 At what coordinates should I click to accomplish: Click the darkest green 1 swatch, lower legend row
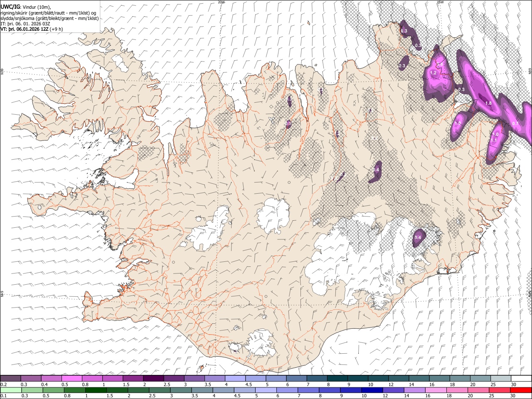tap(96, 390)
